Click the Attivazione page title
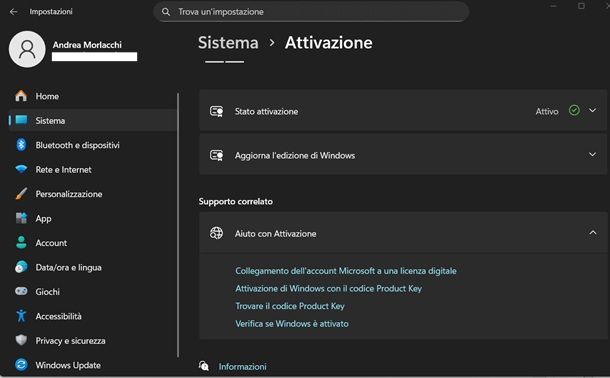Screen dimensions: 610x378 (x=328, y=42)
